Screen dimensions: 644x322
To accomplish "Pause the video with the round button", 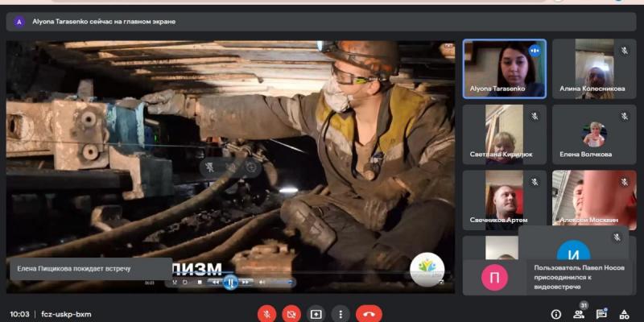I will pyautogui.click(x=230, y=282).
